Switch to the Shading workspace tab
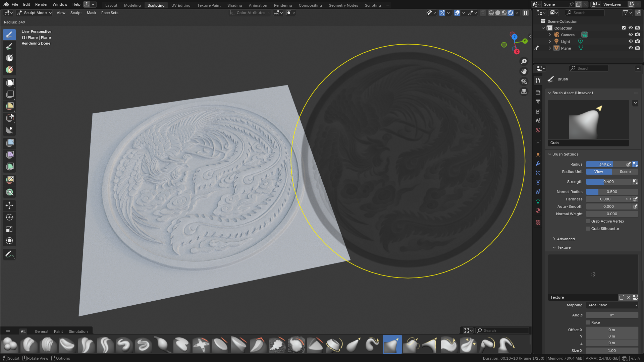The height and width of the screenshot is (362, 644). [234, 5]
